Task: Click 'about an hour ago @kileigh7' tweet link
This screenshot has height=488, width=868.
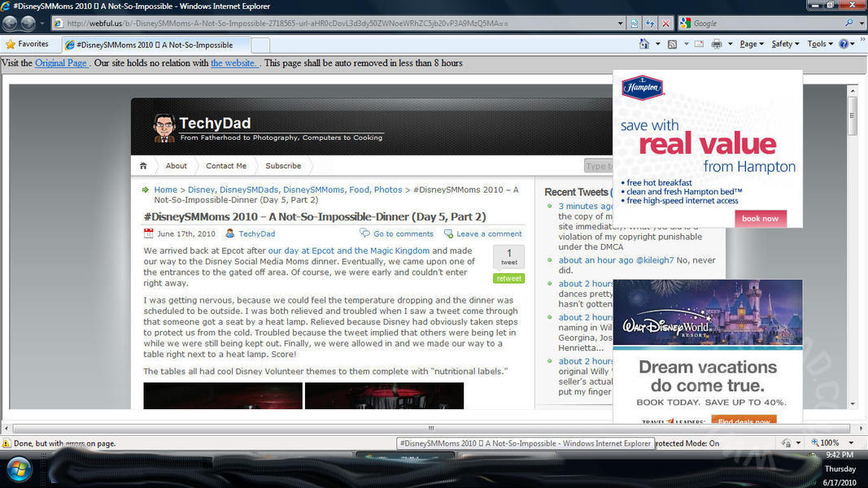Action: (616, 260)
